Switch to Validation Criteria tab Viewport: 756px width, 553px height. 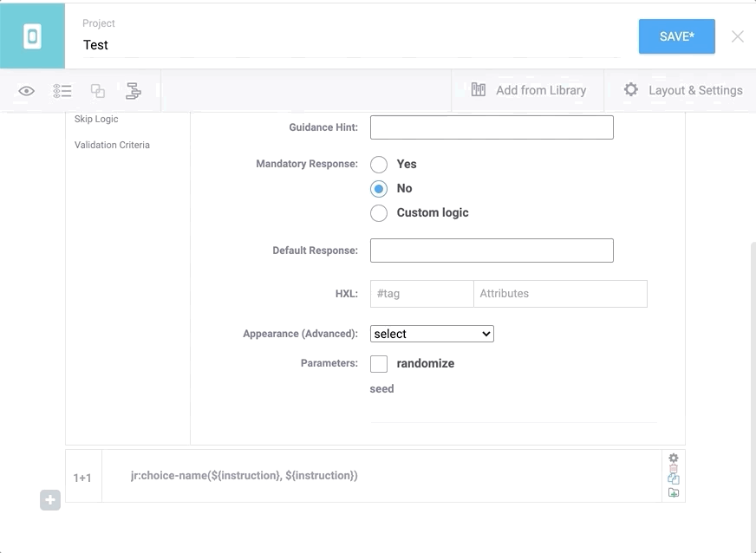(x=112, y=145)
